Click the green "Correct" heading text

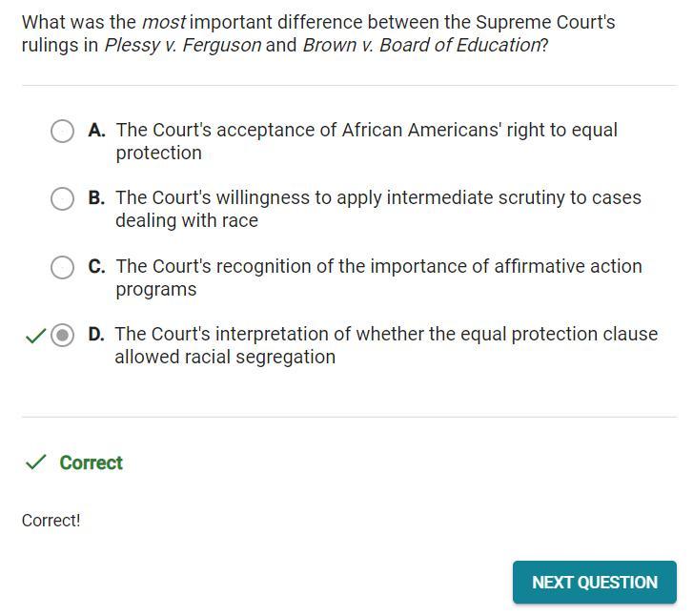[91, 462]
